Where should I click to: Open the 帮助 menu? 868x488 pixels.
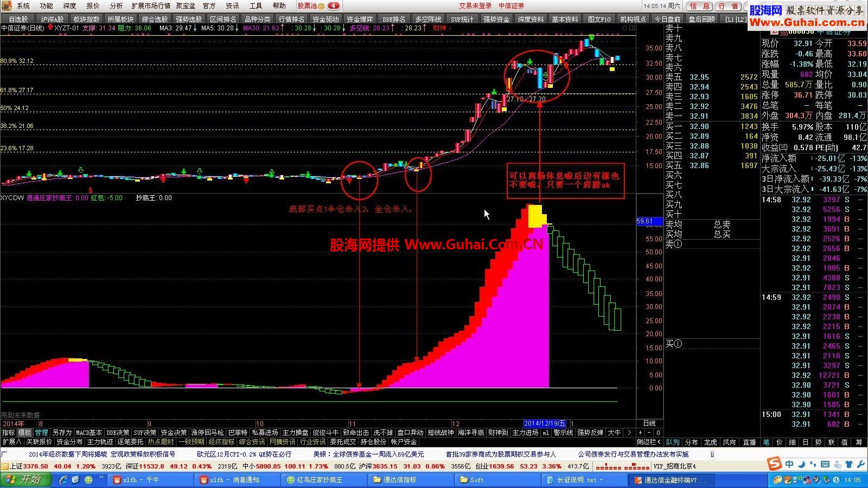pyautogui.click(x=279, y=5)
